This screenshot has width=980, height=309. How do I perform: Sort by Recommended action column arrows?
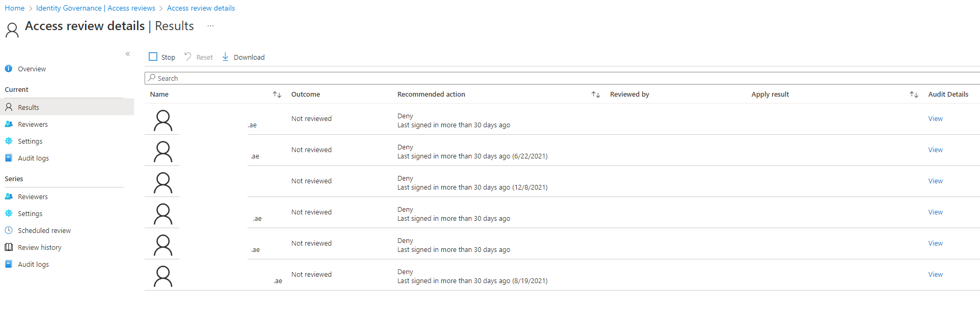(x=596, y=94)
